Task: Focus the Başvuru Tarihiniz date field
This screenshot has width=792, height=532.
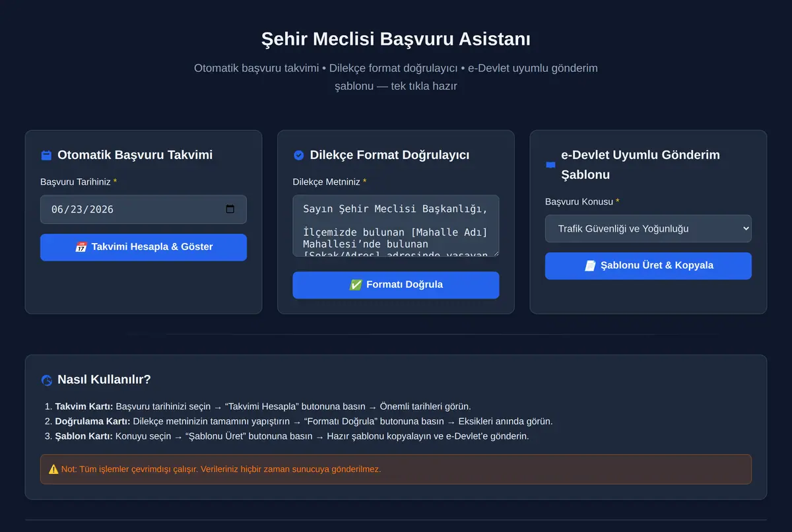Action: click(x=143, y=209)
